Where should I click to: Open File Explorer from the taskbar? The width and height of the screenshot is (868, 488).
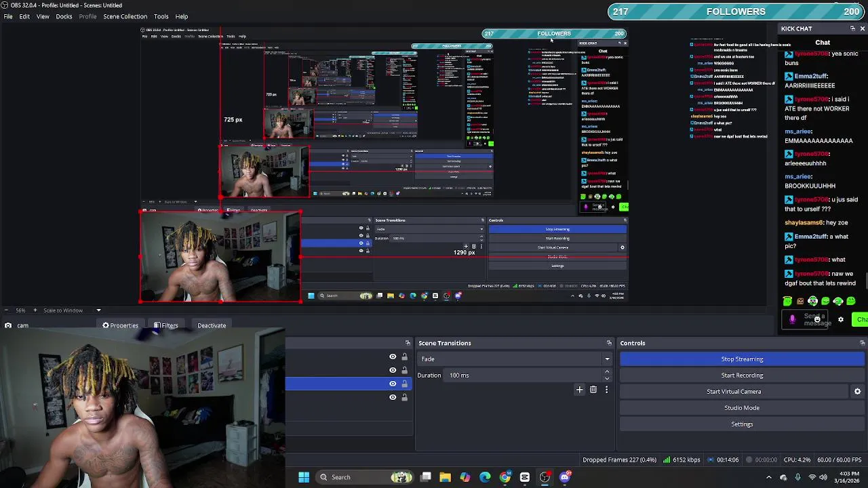click(445, 477)
